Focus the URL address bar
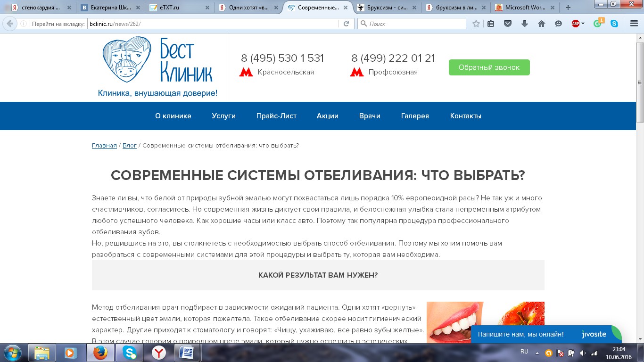 pyautogui.click(x=212, y=24)
